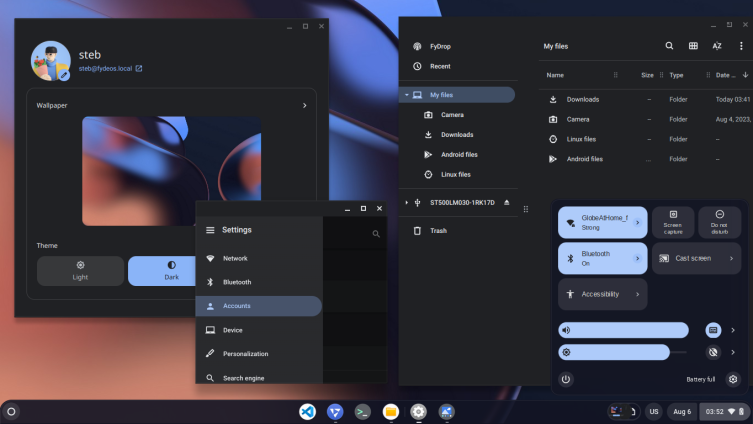Switch Files to thumbnail grid view
The image size is (753, 424).
tap(693, 46)
